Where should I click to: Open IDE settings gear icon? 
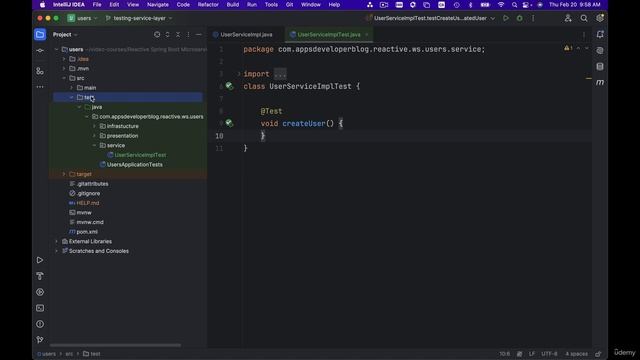click(x=600, y=18)
